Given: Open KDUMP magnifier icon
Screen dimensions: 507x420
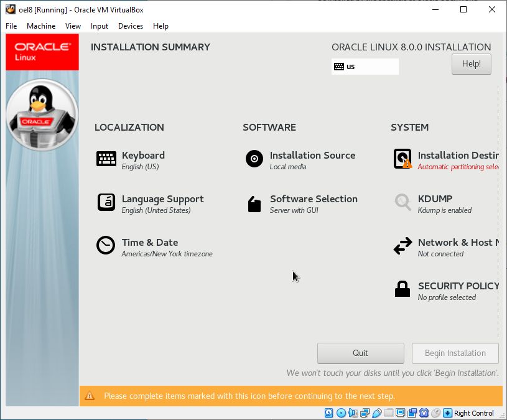Looking at the screenshot, I should click(402, 202).
